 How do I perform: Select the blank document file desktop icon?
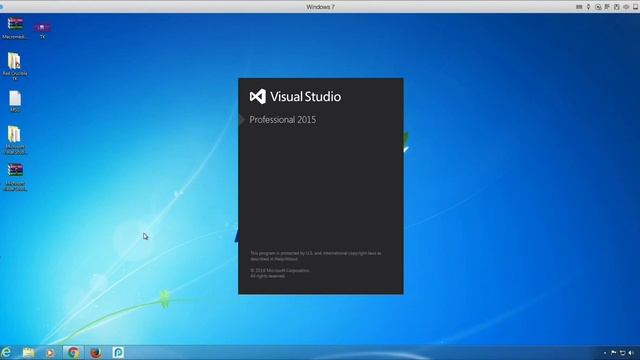tap(15, 101)
